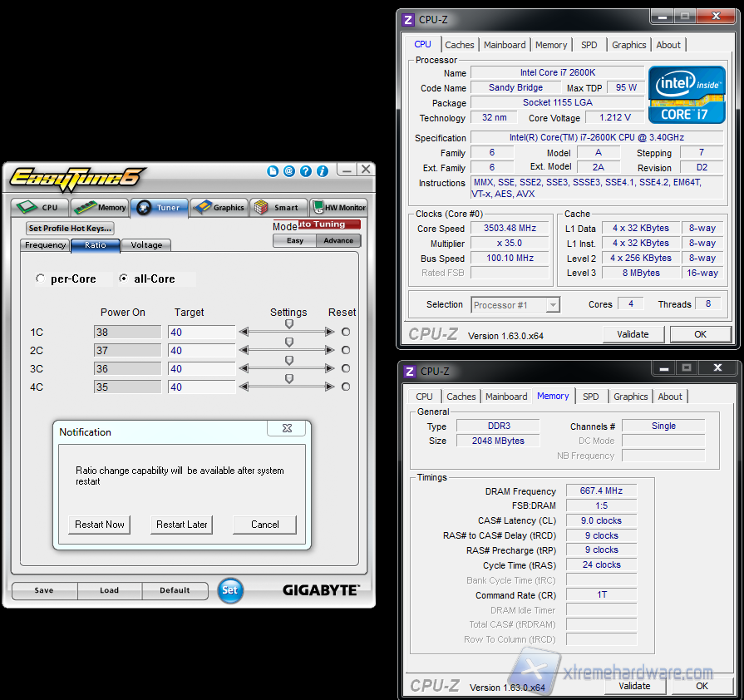Viewport: 744px width, 700px height.
Task: Click right arrow of the 1C ratio slider
Action: click(330, 332)
